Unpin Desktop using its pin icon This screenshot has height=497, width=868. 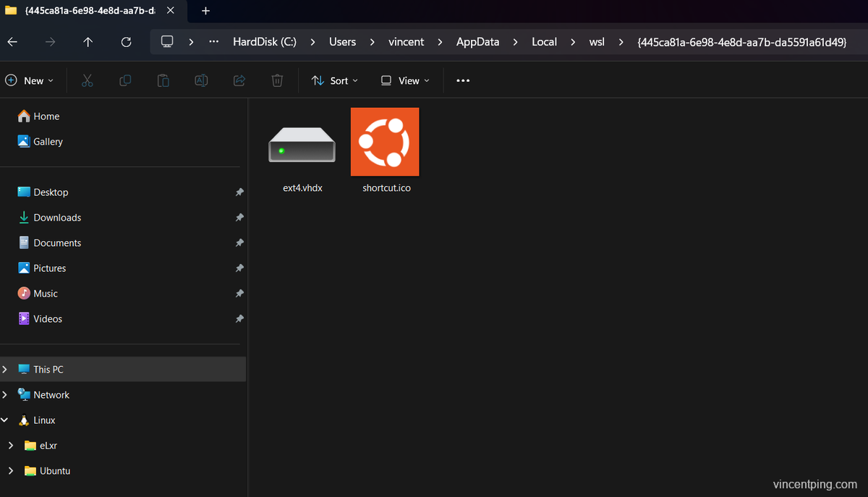click(x=239, y=192)
